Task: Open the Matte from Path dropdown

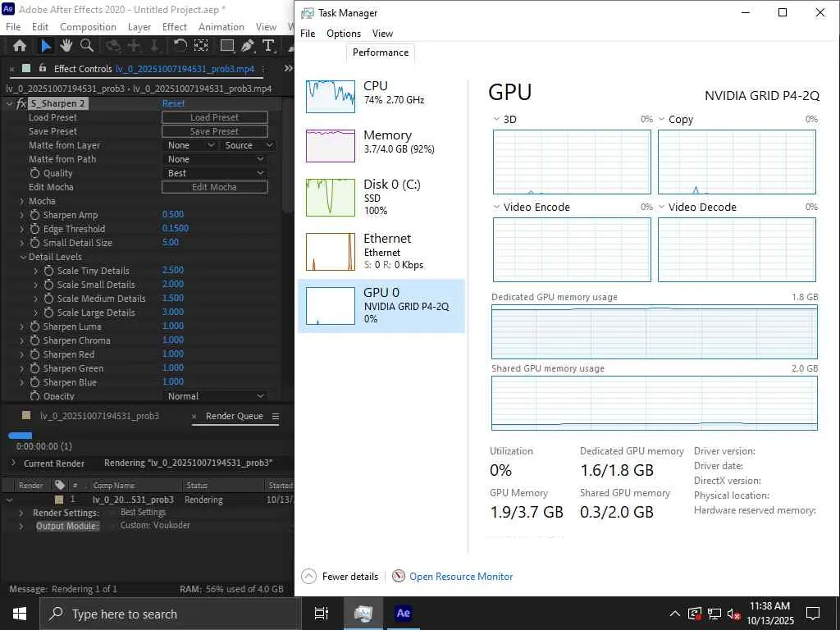Action: tap(215, 159)
